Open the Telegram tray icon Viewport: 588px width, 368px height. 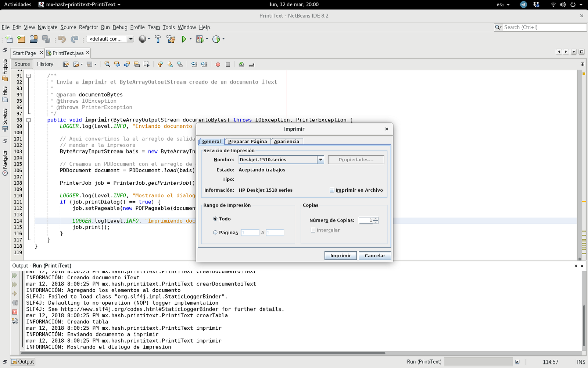[523, 5]
